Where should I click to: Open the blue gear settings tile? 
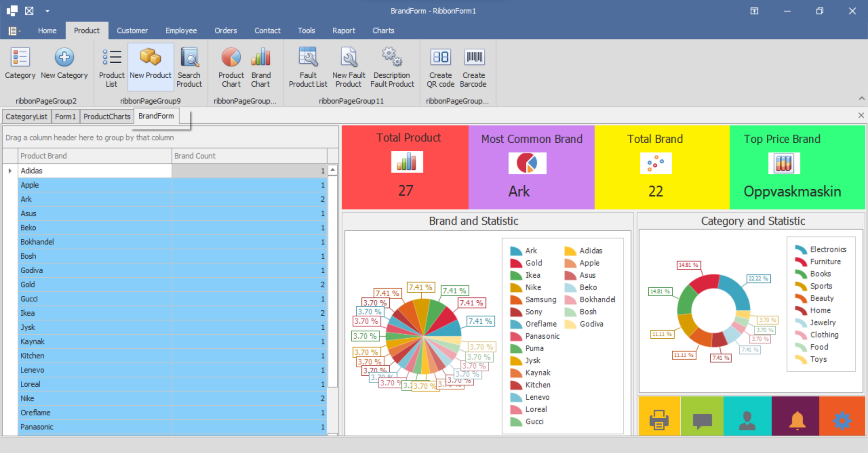point(842,420)
